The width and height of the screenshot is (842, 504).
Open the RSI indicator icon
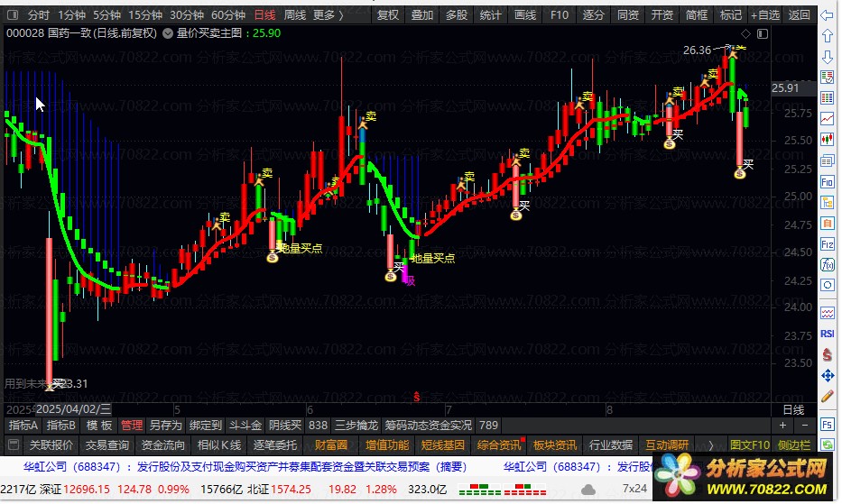[x=828, y=334]
